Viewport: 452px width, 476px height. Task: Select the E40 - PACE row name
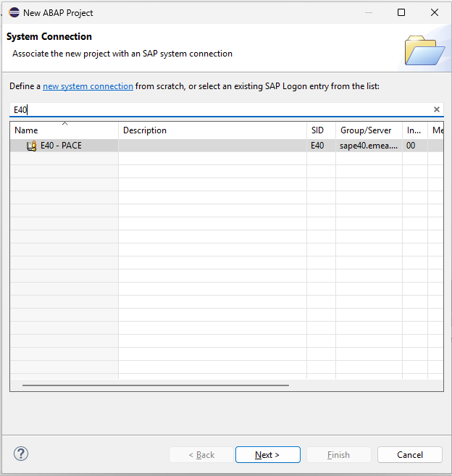coord(61,146)
